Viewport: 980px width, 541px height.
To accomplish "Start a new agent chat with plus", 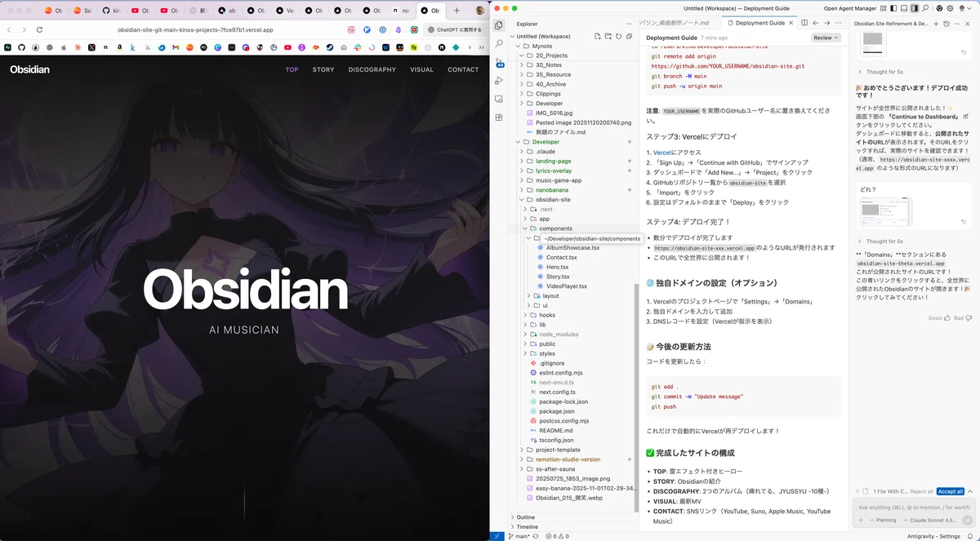I will [936, 24].
